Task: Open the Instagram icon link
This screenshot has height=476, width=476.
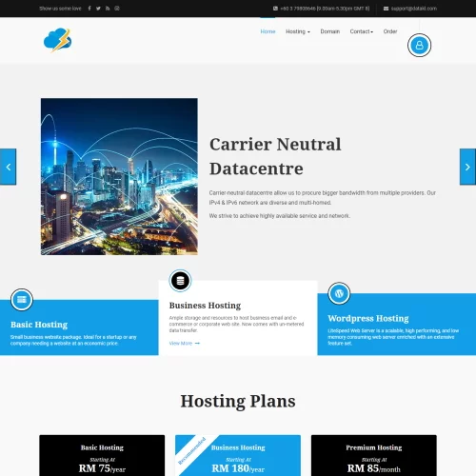Action: (117, 9)
